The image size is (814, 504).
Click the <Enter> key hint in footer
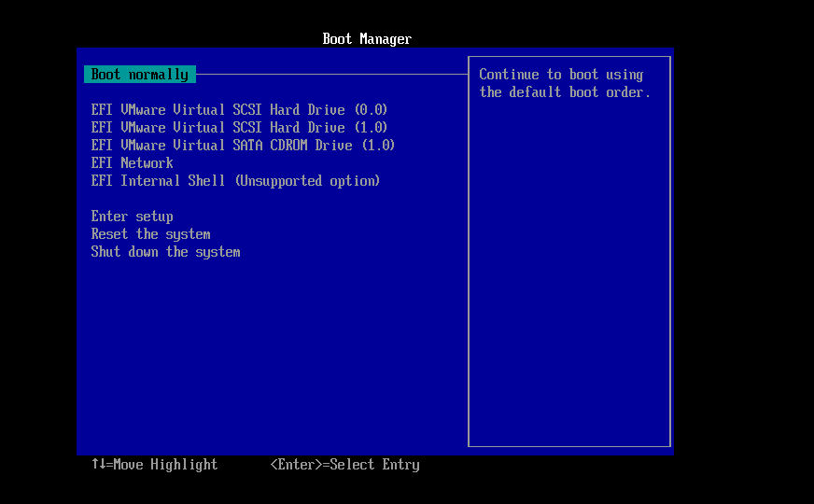(x=296, y=465)
